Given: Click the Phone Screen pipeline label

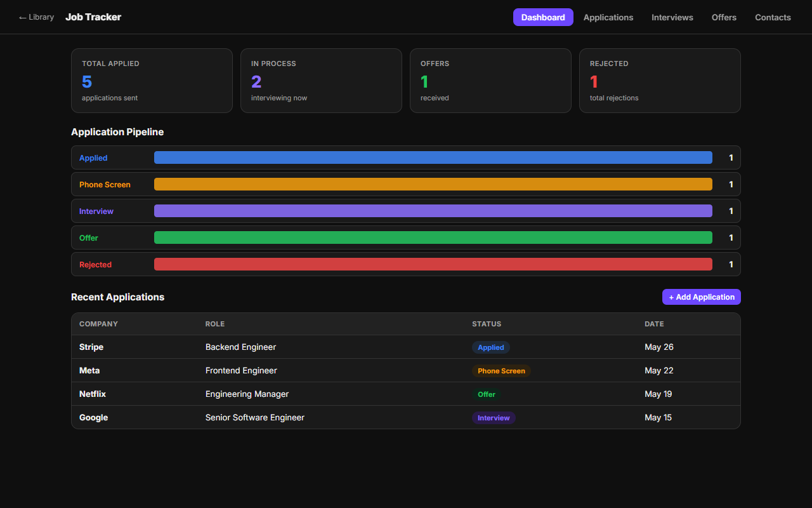Looking at the screenshot, I should [105, 185].
